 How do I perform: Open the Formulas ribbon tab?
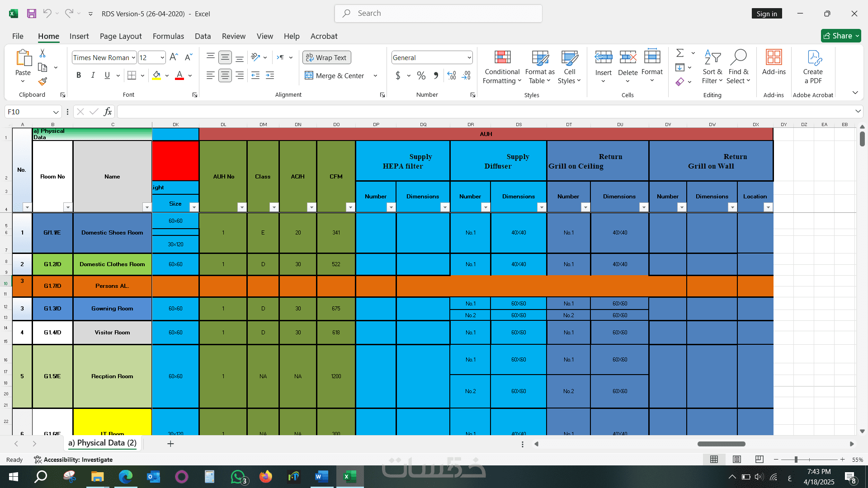pyautogui.click(x=168, y=36)
